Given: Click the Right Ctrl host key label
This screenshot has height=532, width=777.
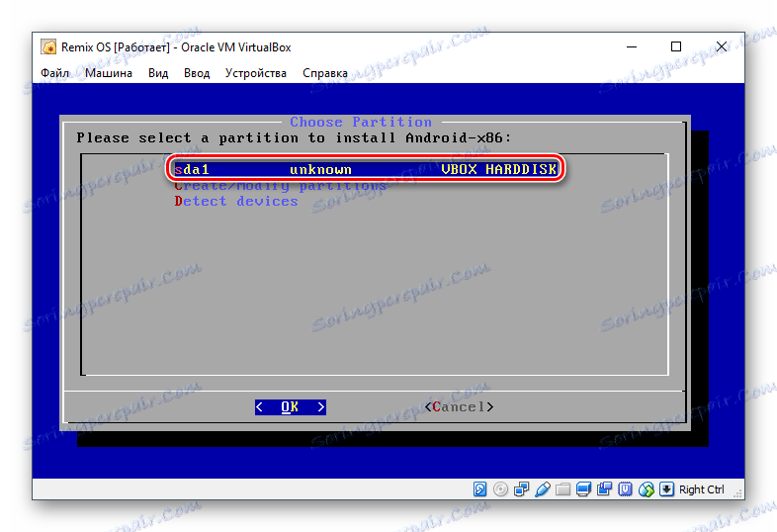Looking at the screenshot, I should click(701, 489).
